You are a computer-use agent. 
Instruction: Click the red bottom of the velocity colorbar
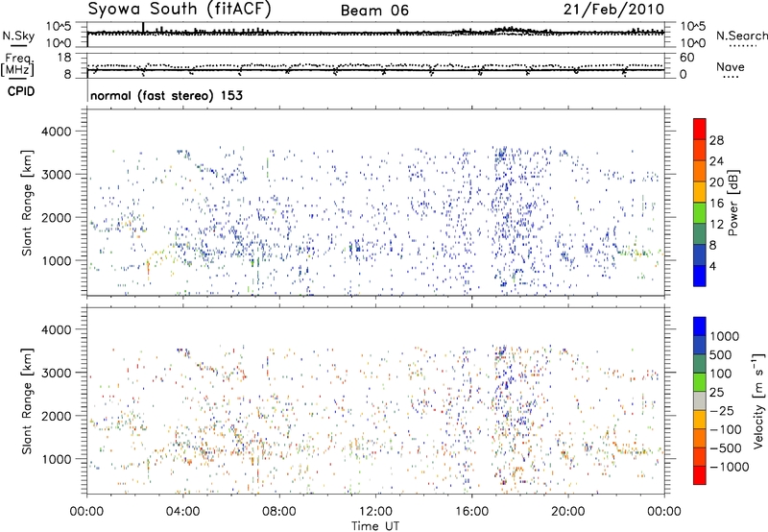(x=700, y=475)
